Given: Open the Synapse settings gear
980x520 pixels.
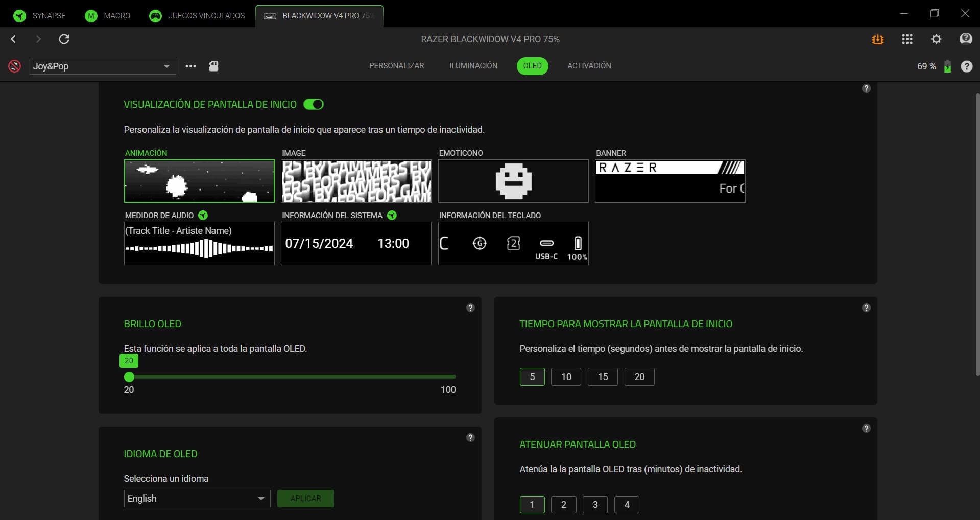Looking at the screenshot, I should click(x=936, y=39).
